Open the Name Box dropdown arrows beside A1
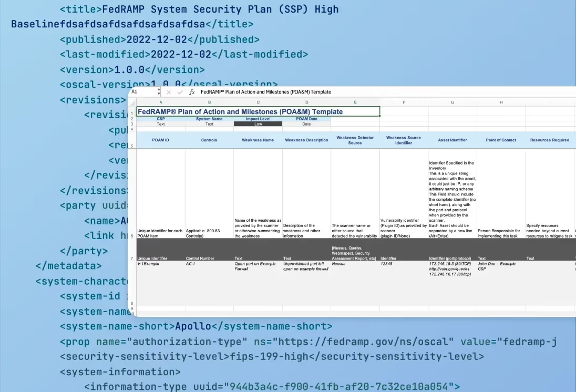Viewport: 576px width, 392px height. (x=159, y=92)
